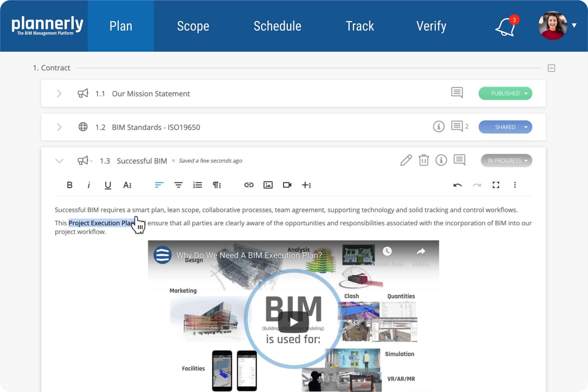Go to the Verify tab
This screenshot has height=392, width=588.
tap(431, 26)
